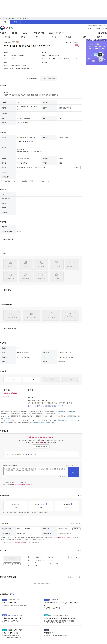Go to 근무조건 section tab
Viewport: 107px width, 644px height.
23,37
